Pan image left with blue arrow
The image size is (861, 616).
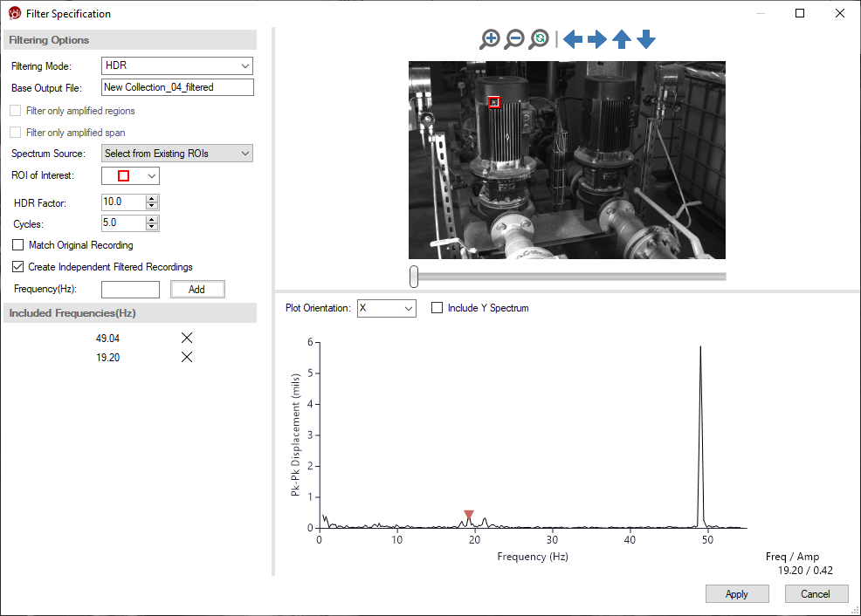pos(573,39)
